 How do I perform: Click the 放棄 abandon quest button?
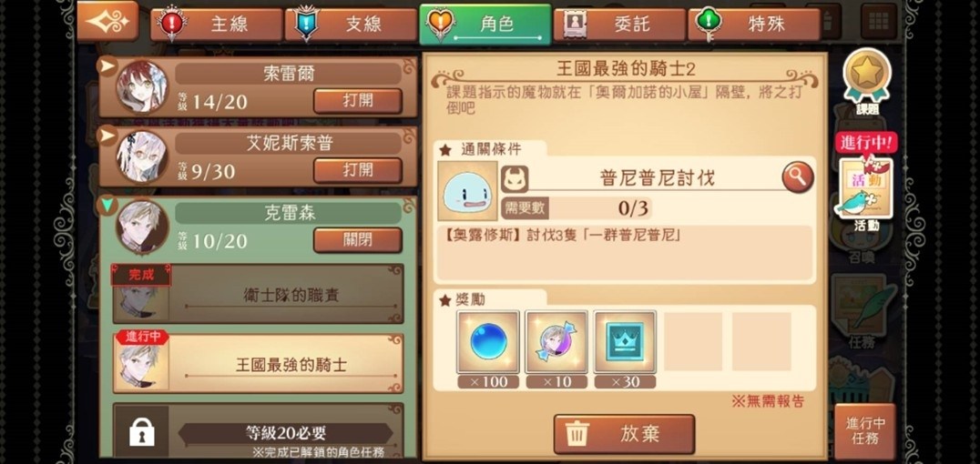625,434
